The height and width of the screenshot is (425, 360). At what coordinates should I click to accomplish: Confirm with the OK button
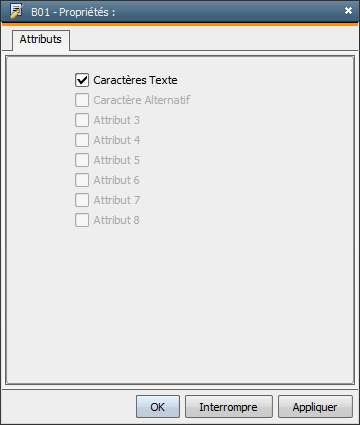[158, 407]
